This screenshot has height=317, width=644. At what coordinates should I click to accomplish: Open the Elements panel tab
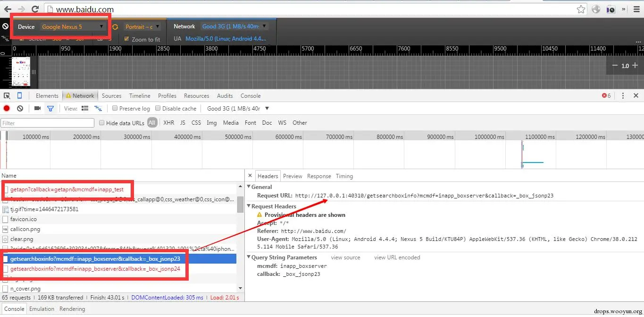47,95
